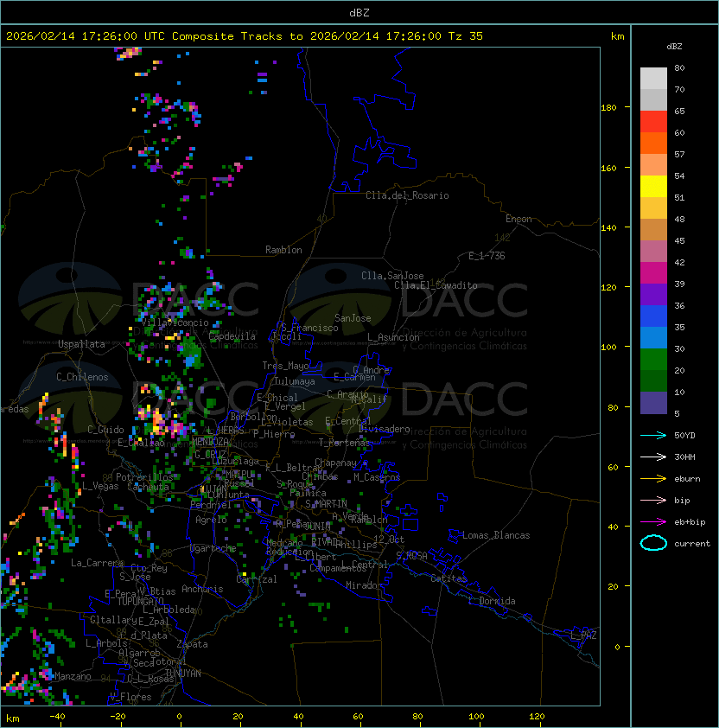Pick the green 20-30 dBZ swatch
Image resolution: width=719 pixels, height=728 pixels.
point(653,360)
